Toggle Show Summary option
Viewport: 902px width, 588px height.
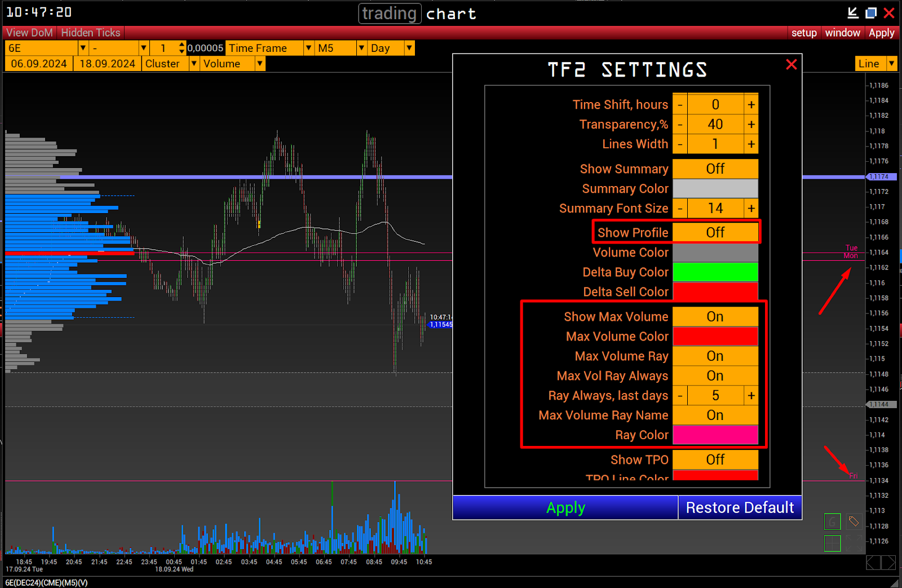click(715, 169)
